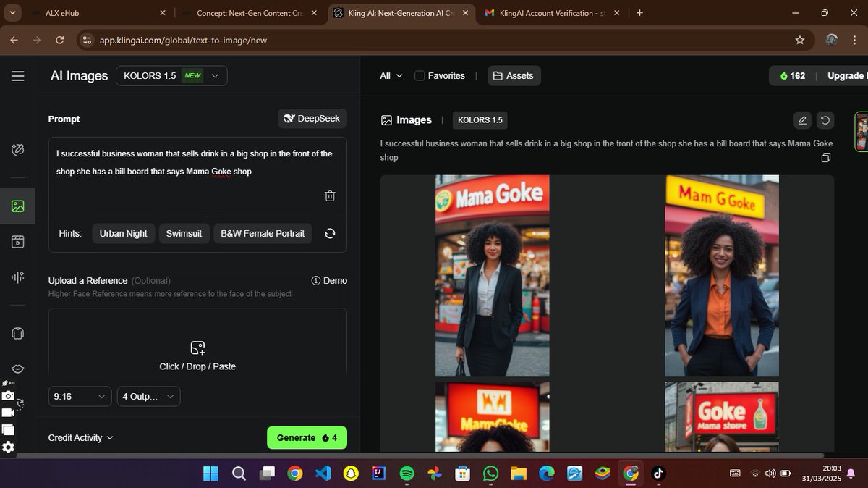Open the sound waveform sidebar tool
This screenshot has width=868, height=488.
(x=18, y=277)
